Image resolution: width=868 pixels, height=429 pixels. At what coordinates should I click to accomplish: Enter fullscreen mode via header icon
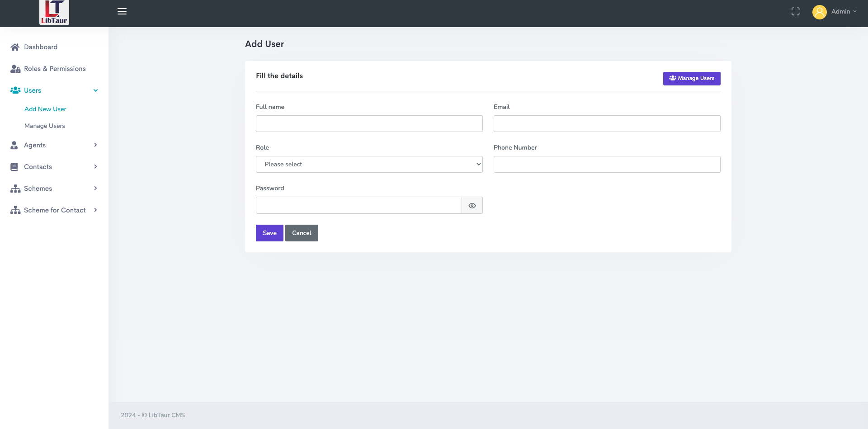(796, 12)
